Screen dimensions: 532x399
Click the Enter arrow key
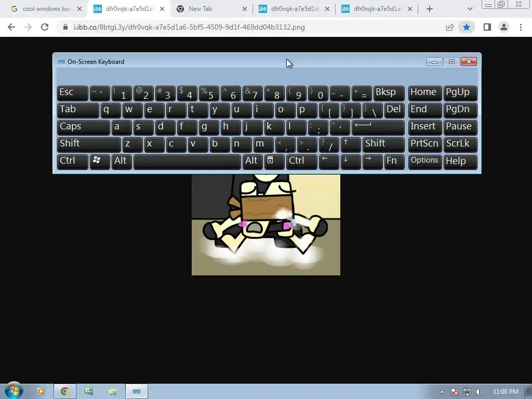pyautogui.click(x=378, y=127)
